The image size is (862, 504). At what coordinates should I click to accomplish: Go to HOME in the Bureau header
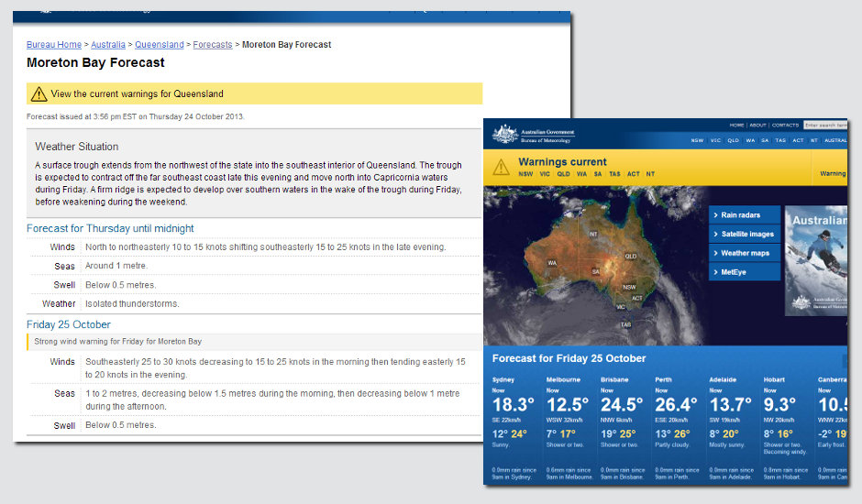[x=736, y=126]
